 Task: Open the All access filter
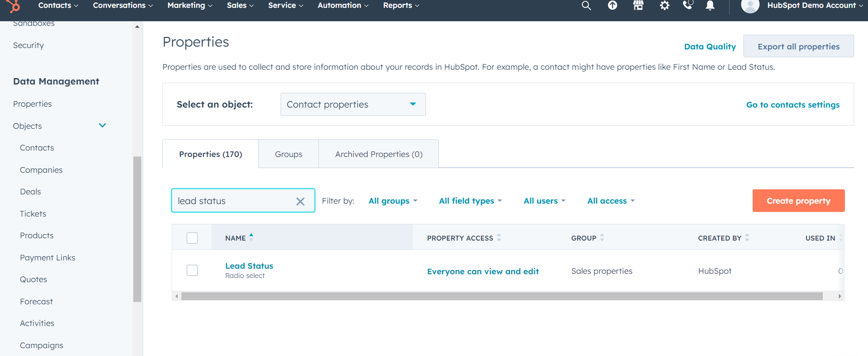(611, 201)
